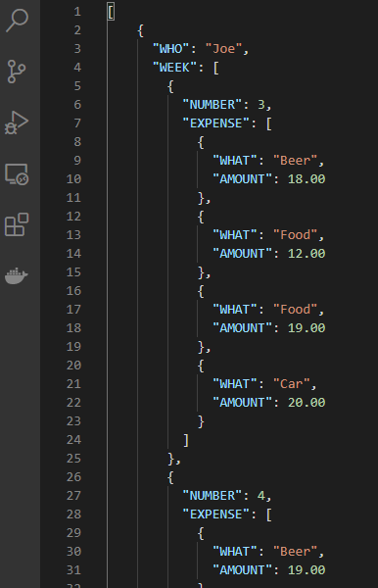378x588 pixels.
Task: Click line number 25 in the gutter
Action: (73, 459)
